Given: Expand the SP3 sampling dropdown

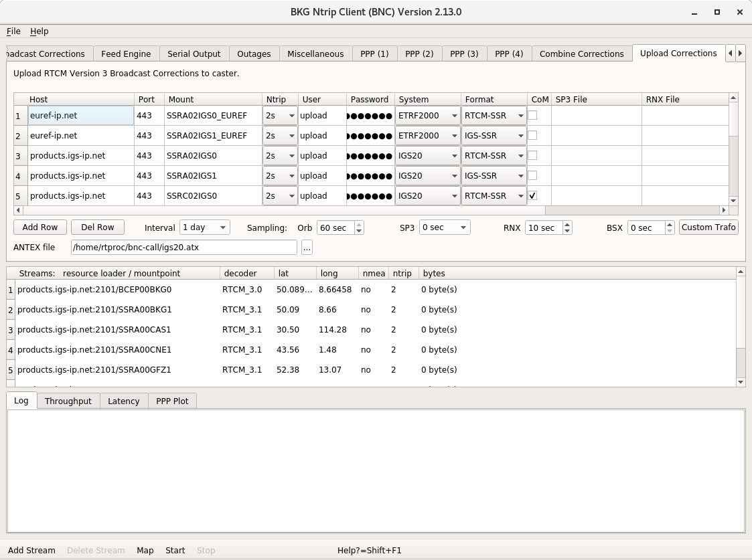Looking at the screenshot, I should pyautogui.click(x=444, y=227).
